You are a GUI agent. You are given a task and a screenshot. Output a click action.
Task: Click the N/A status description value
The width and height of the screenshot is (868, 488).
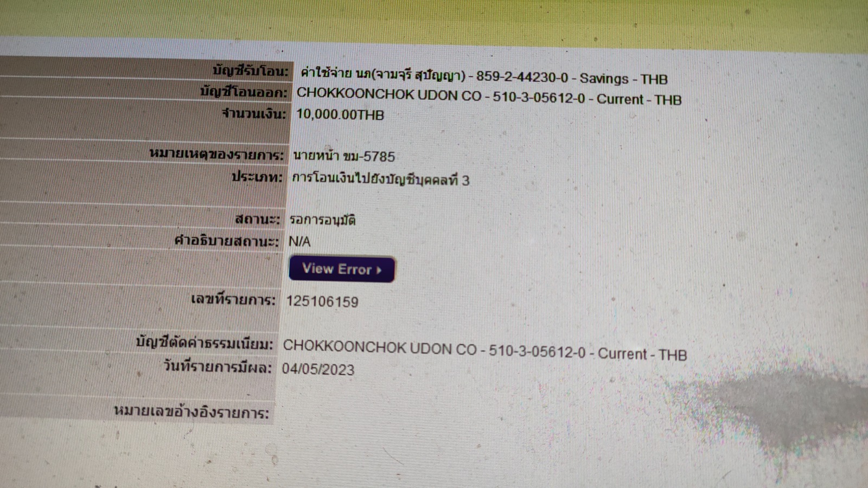[299, 241]
